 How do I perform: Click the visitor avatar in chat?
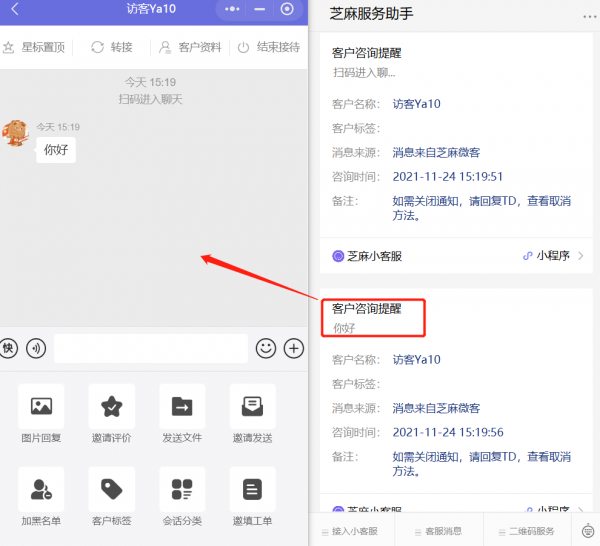16,133
